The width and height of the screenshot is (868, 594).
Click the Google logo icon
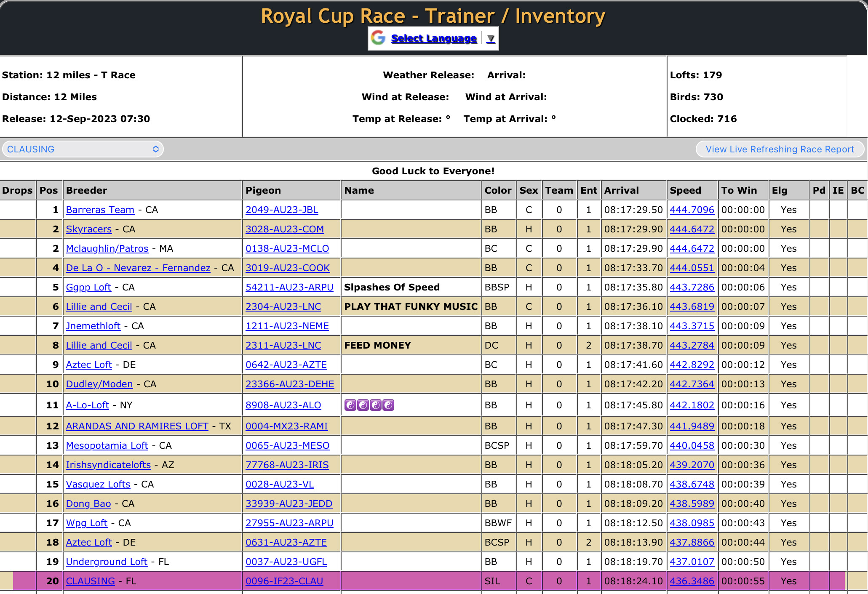click(x=378, y=38)
